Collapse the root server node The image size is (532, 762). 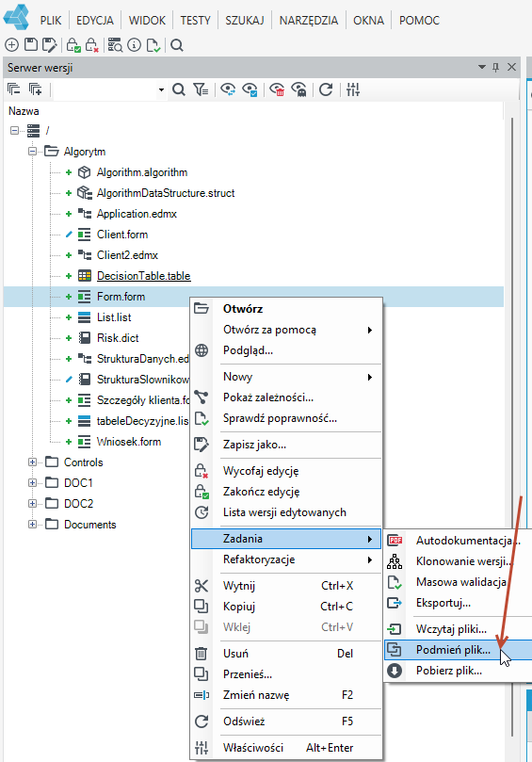[14, 130]
